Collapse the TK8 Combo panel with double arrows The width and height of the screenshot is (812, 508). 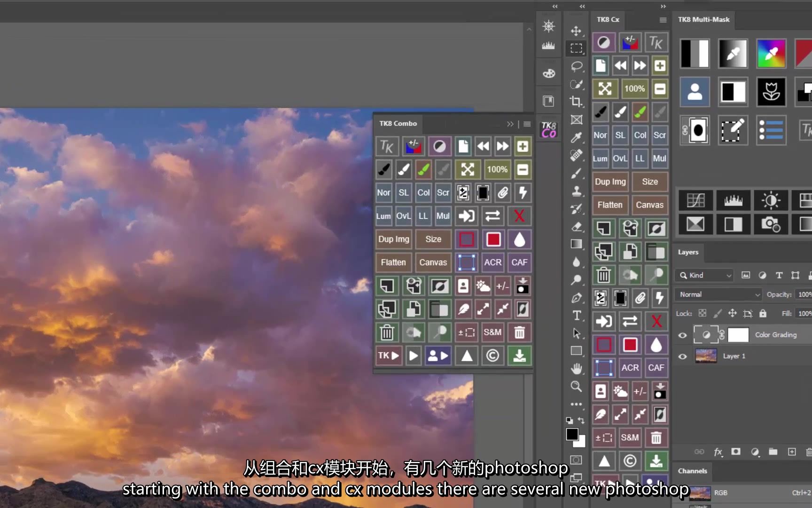[510, 124]
